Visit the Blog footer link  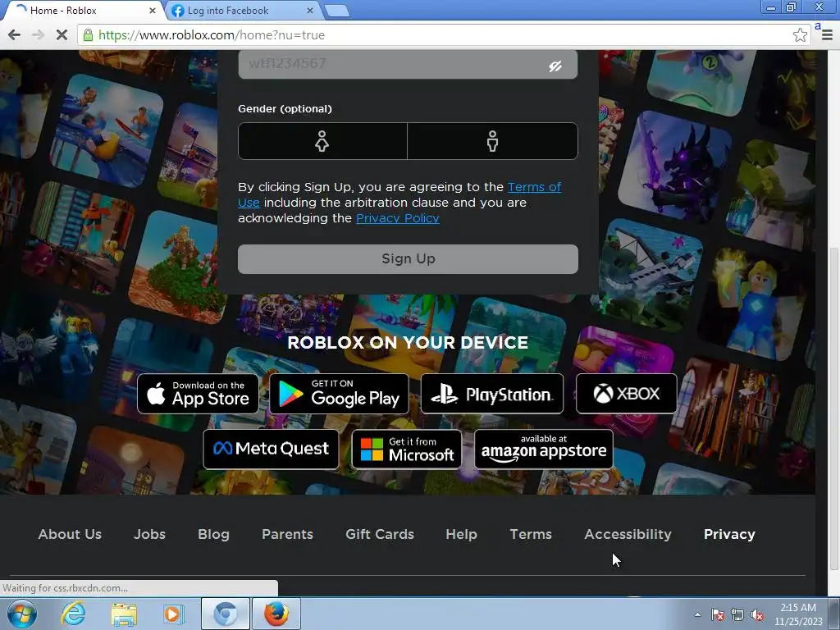[x=213, y=534]
